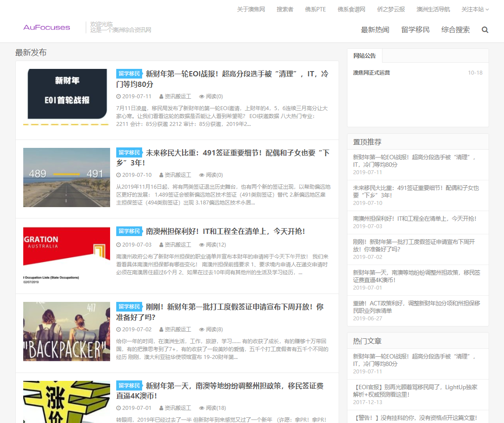Image resolution: width=504 pixels, height=423 pixels.
Task: Click 留学移民 tag on 打工度假签证 article
Action: [x=129, y=307]
